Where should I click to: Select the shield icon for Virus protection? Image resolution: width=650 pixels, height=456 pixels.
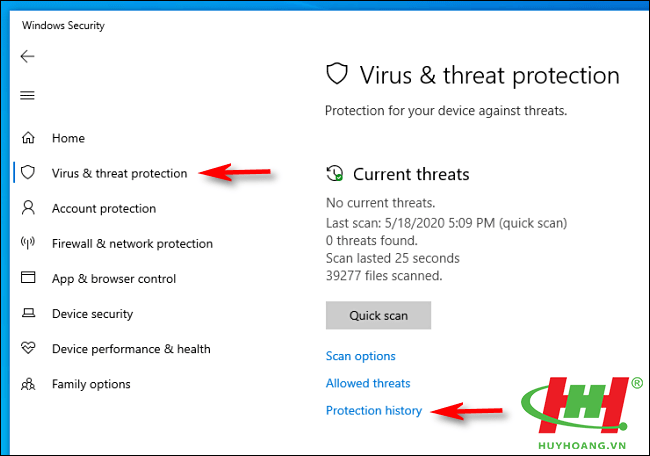[x=28, y=172]
